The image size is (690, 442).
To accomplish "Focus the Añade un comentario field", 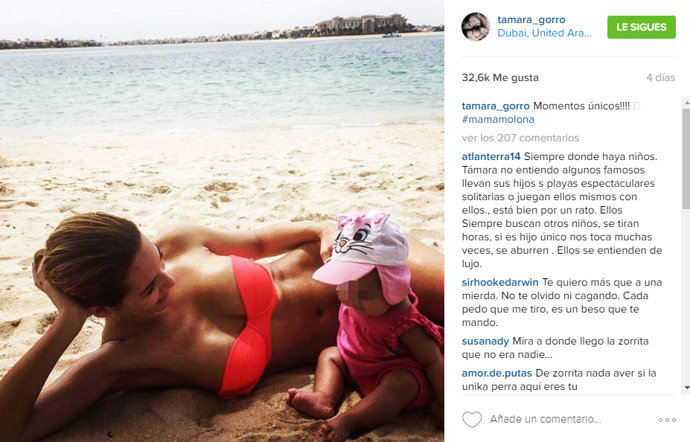I will coord(546,420).
